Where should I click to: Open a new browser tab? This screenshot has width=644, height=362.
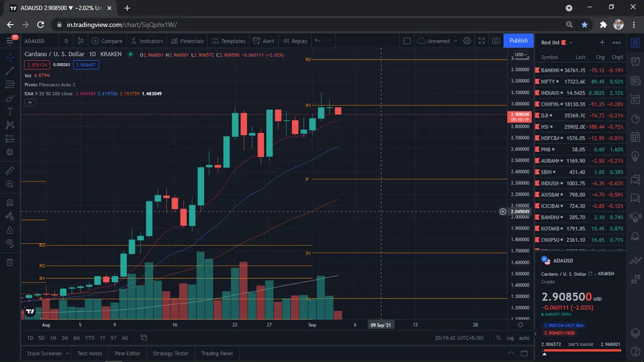pyautogui.click(x=127, y=8)
